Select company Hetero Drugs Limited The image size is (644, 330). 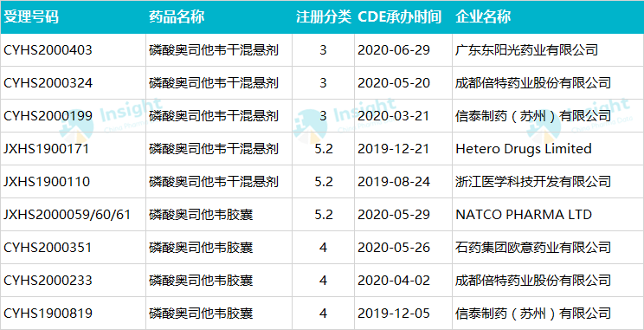[524, 149]
